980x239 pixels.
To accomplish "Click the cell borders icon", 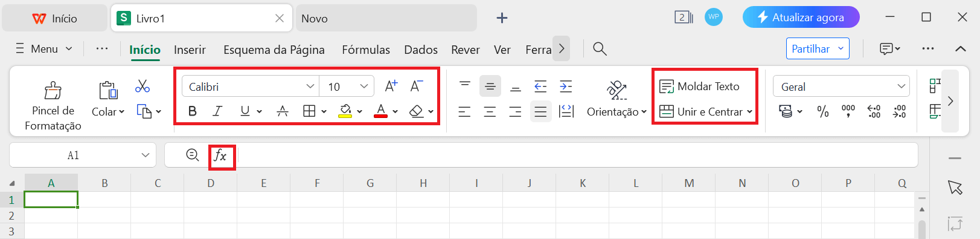I will (x=309, y=111).
